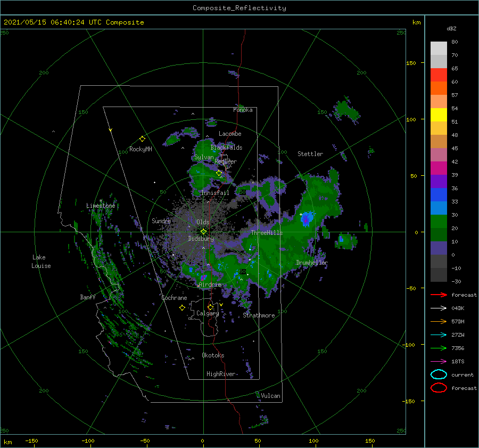
Task: Click the yellow radar-site marker at the map center
Action: [203, 232]
